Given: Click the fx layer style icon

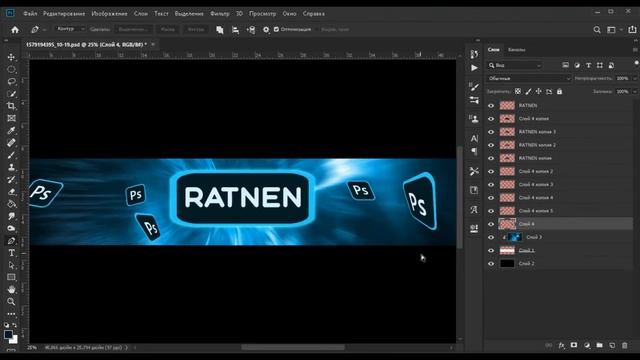Looking at the screenshot, I should pyautogui.click(x=562, y=345).
